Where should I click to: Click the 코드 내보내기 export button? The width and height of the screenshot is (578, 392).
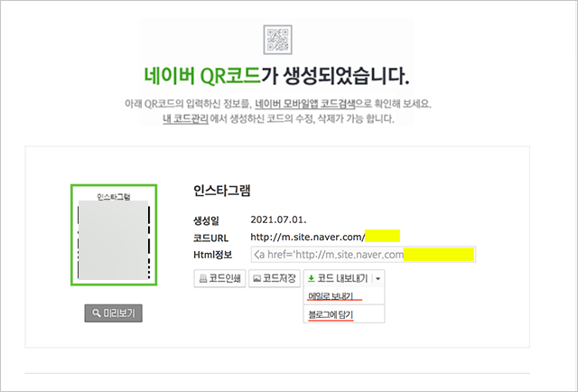point(338,278)
